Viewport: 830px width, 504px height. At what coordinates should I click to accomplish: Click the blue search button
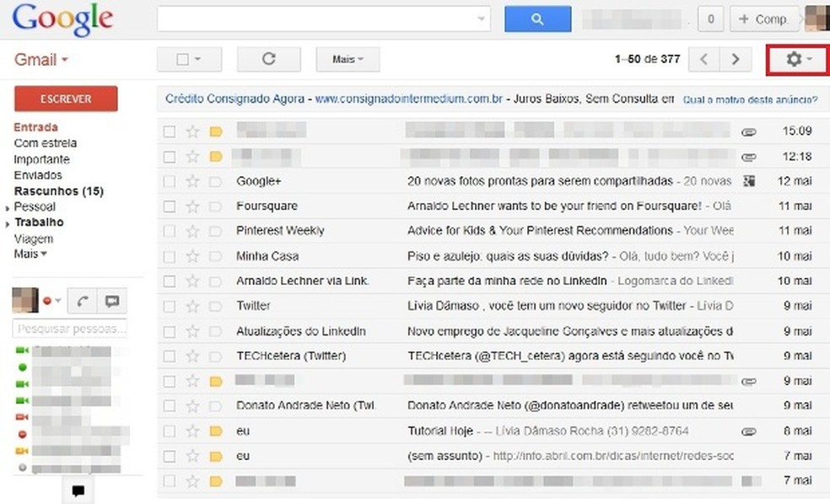pos(537,19)
